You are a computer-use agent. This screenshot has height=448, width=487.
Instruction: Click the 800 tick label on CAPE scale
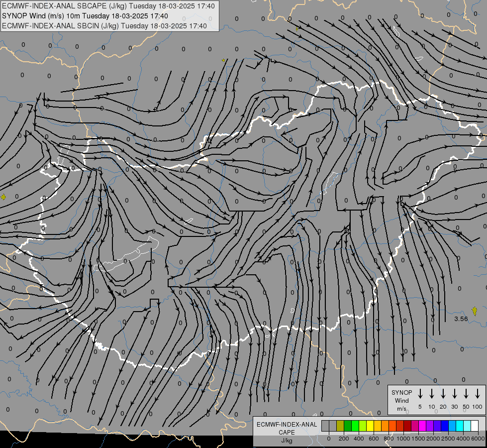[x=389, y=439]
